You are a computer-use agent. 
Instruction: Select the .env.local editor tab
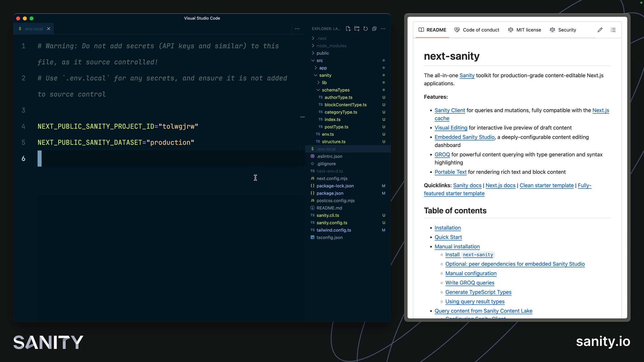34,29
